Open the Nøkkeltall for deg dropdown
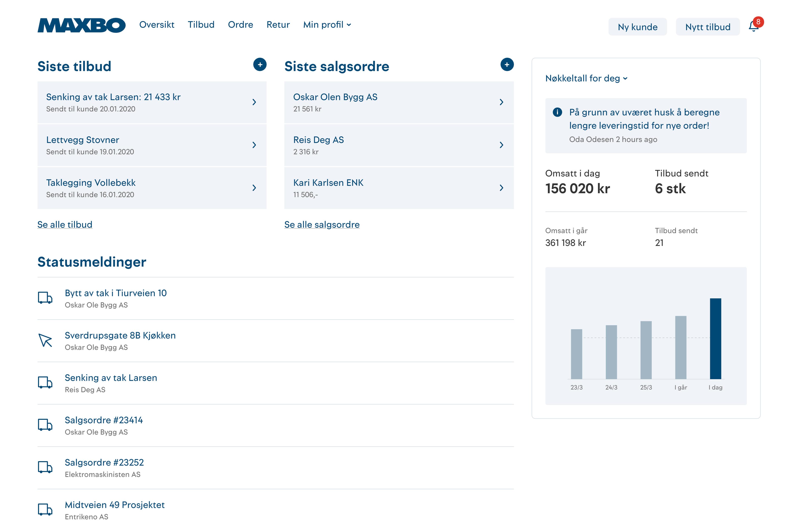Viewport: 798px width, 532px height. pyautogui.click(x=586, y=78)
